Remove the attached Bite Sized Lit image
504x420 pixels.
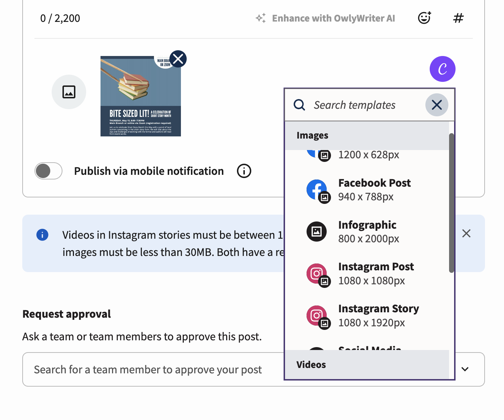178,59
